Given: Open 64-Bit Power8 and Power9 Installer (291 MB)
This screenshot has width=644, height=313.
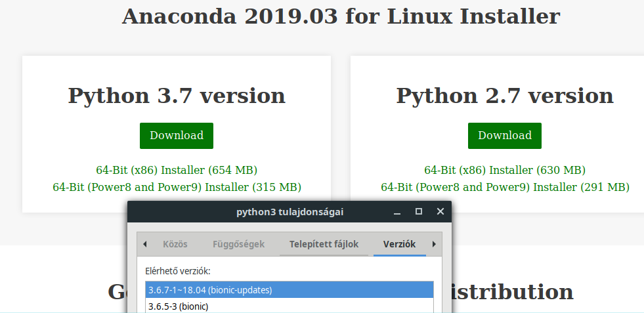Looking at the screenshot, I should (504, 187).
